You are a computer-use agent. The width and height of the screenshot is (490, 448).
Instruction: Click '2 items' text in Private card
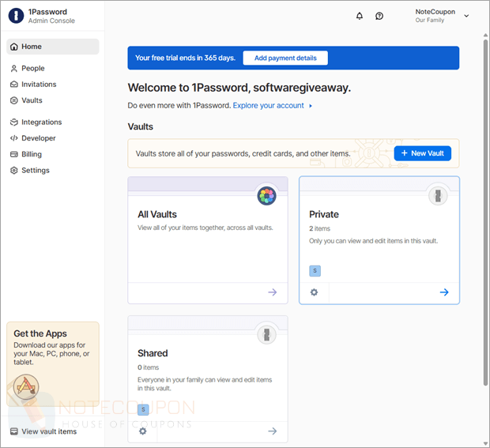(319, 228)
